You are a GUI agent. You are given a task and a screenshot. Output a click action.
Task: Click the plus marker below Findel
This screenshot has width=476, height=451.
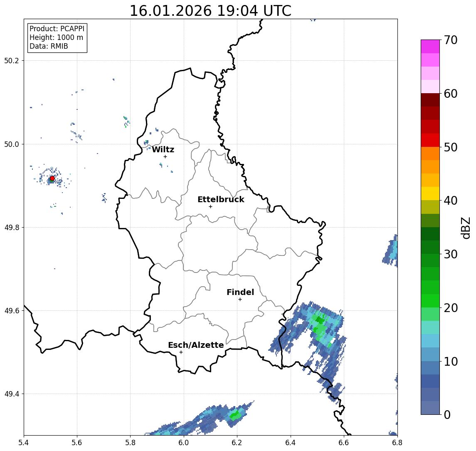(x=240, y=300)
